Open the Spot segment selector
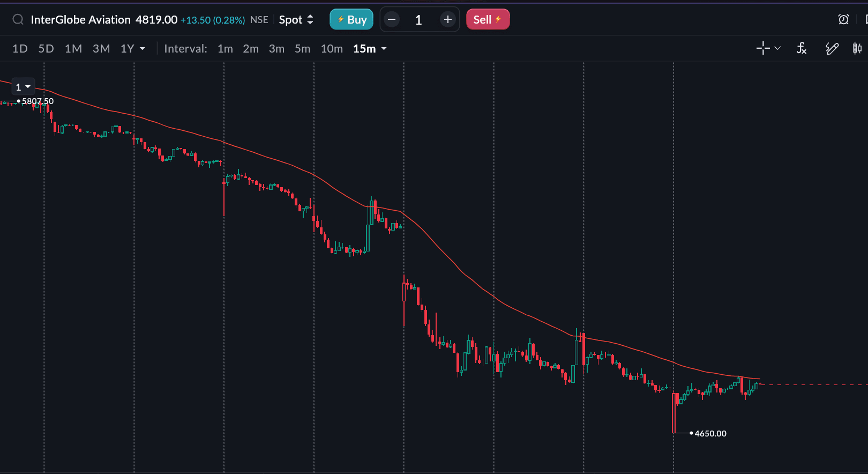This screenshot has width=868, height=474. coord(296,20)
